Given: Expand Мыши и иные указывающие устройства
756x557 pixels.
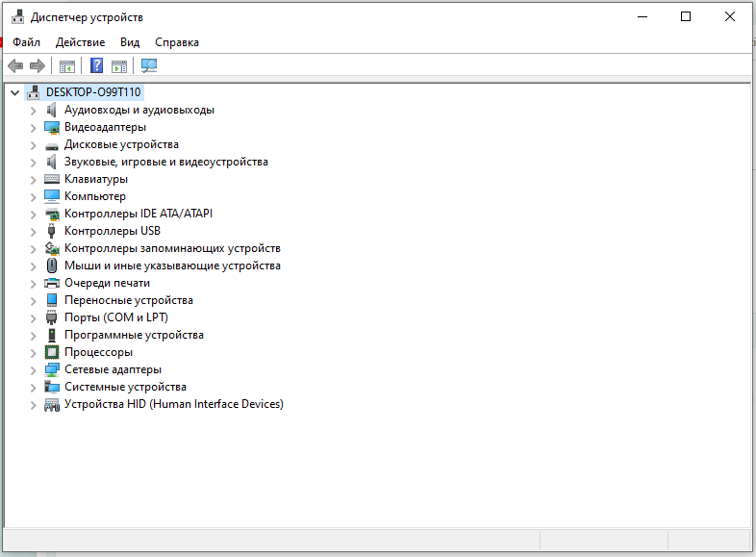Looking at the screenshot, I should 33,266.
